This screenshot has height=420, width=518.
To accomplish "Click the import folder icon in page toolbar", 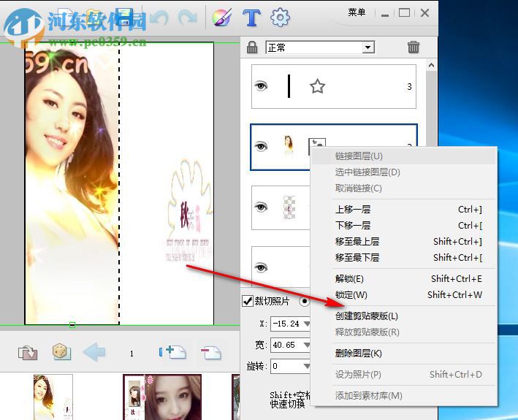I will pyautogui.click(x=28, y=352).
